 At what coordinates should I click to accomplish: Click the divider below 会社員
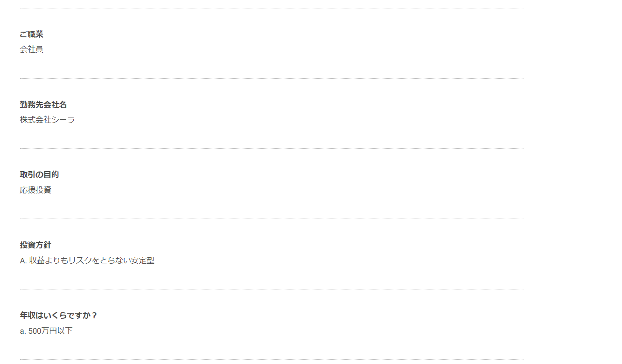click(272, 79)
